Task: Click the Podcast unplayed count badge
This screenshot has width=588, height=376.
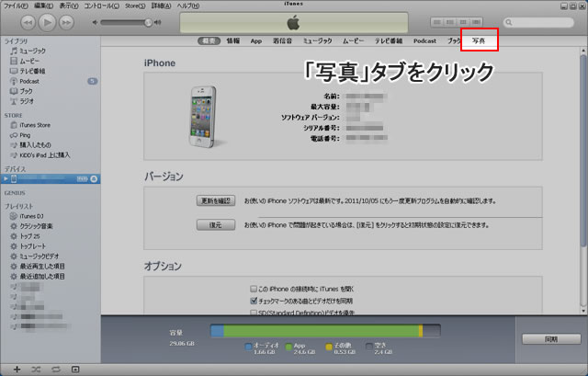Action: (x=92, y=81)
